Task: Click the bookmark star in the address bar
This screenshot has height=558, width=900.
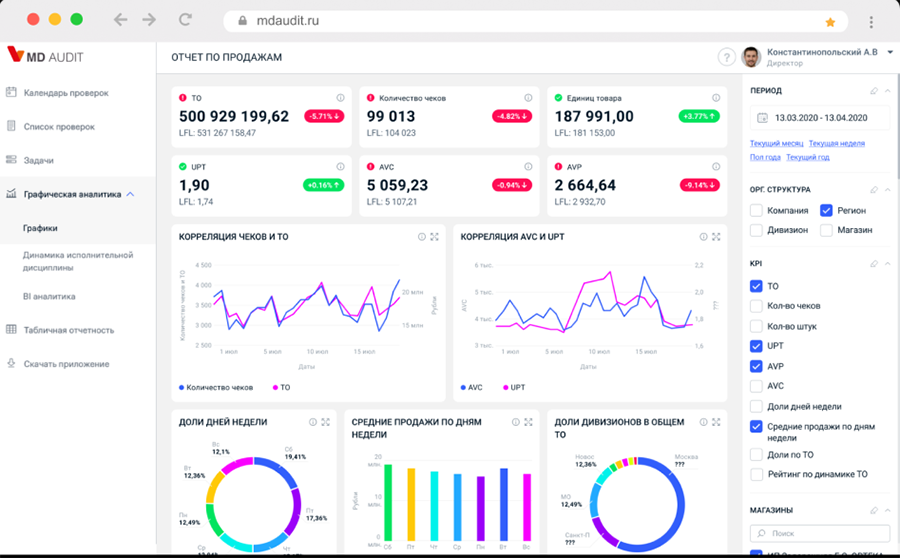Action: pyautogui.click(x=829, y=21)
